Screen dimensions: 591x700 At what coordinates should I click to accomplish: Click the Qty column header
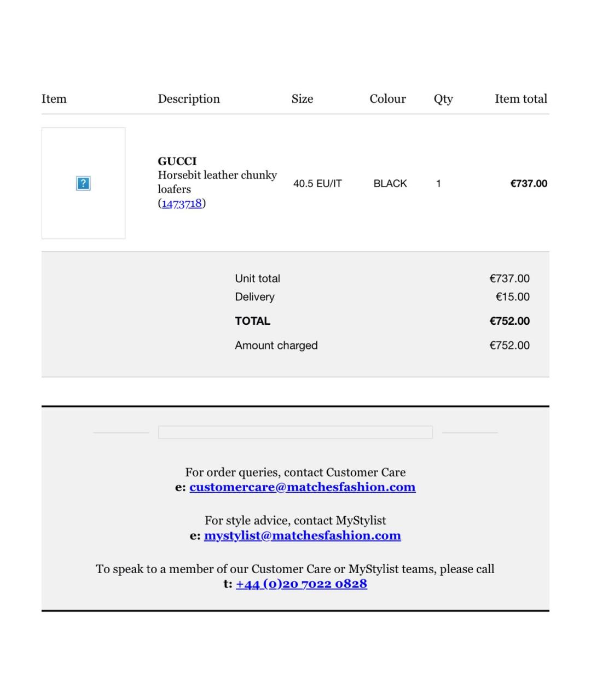[x=443, y=99]
